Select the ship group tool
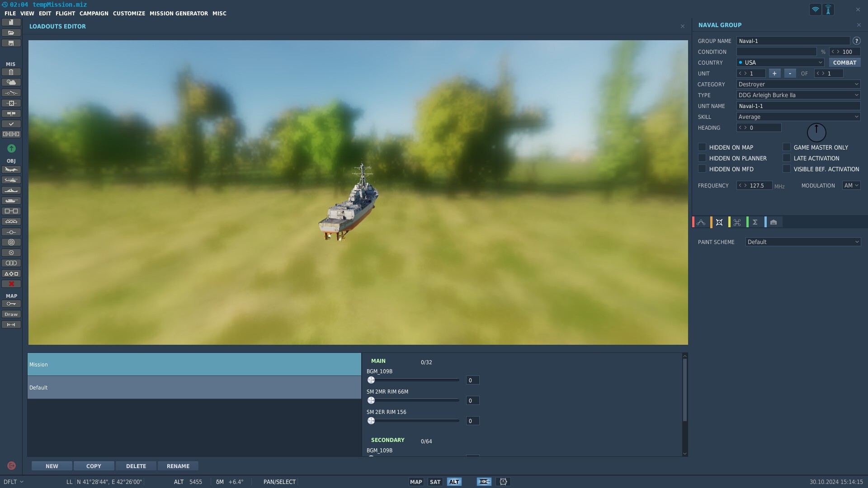 [x=11, y=190]
